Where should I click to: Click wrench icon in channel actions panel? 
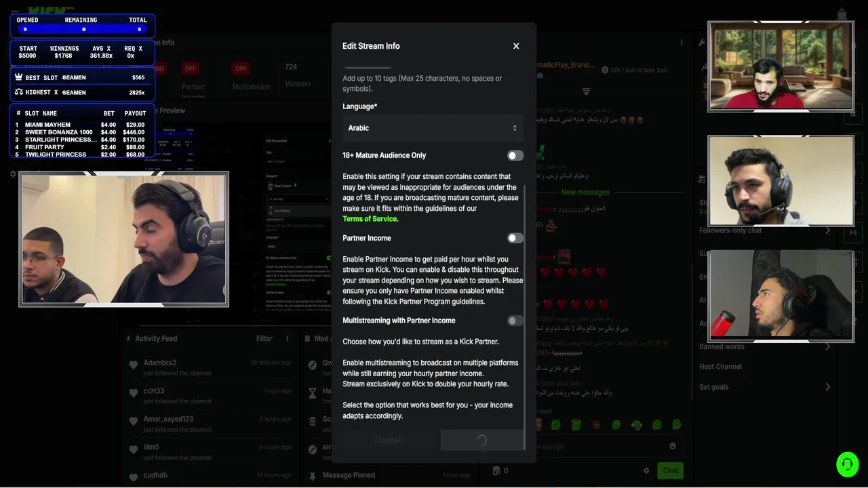pos(703,42)
